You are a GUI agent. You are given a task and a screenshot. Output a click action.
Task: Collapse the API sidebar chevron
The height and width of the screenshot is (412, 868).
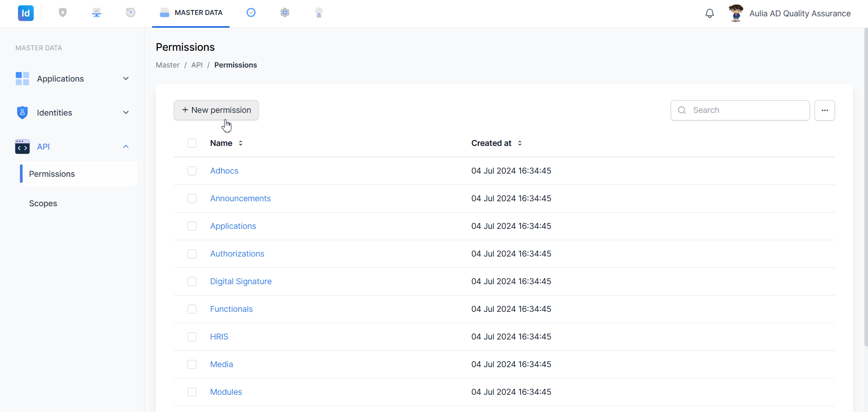click(x=126, y=146)
